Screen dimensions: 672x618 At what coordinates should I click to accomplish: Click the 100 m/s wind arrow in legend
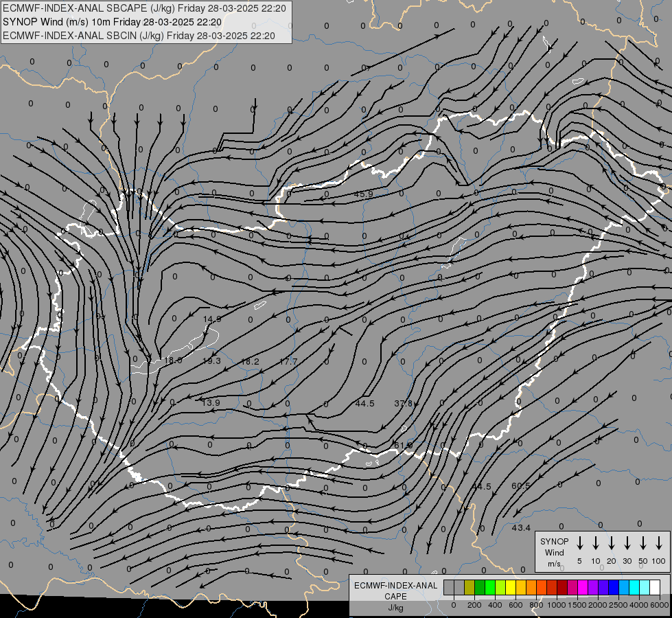pos(659,543)
